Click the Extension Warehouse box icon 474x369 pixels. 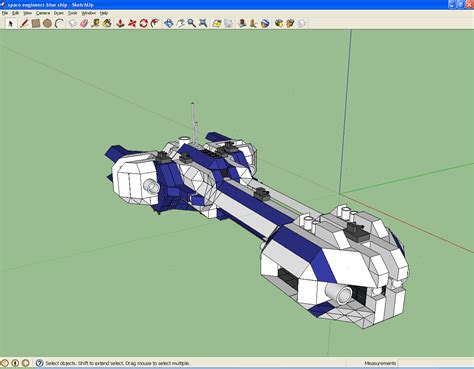(x=279, y=23)
